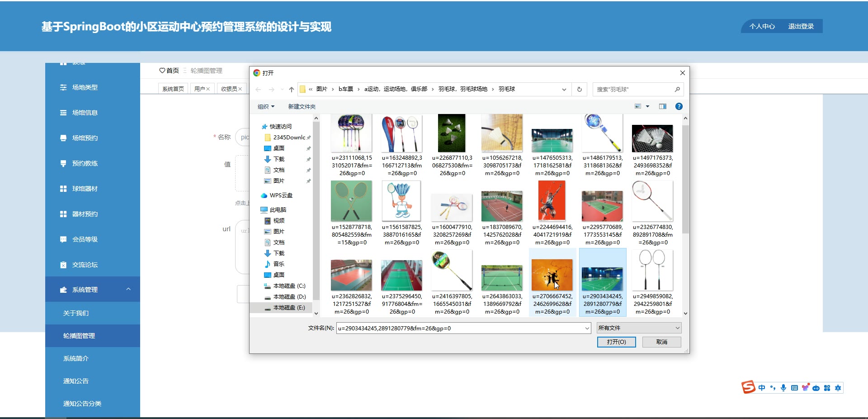Click 新建文件夹 in the dialog toolbar
Viewport: 868px width, 419px height.
point(302,107)
